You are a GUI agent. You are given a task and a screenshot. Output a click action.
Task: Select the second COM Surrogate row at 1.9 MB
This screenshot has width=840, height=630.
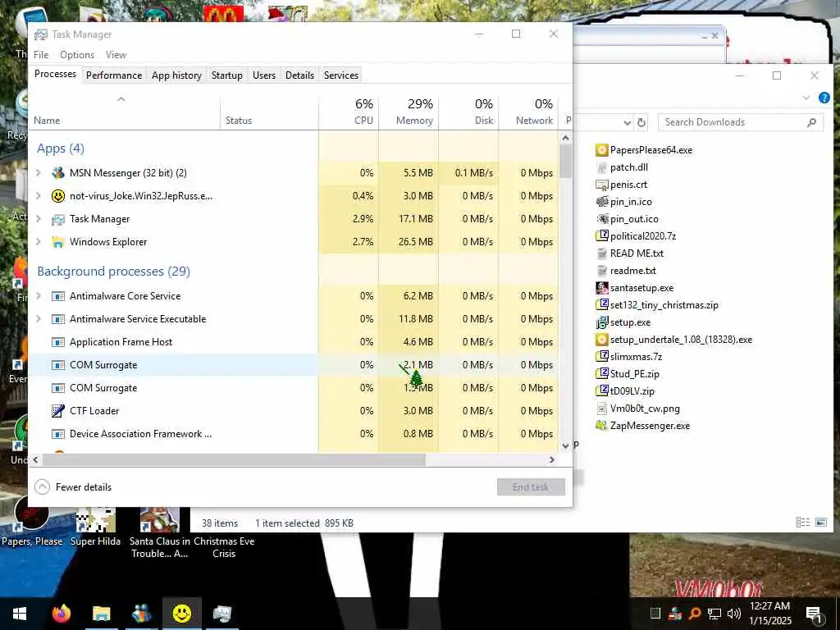click(293, 388)
